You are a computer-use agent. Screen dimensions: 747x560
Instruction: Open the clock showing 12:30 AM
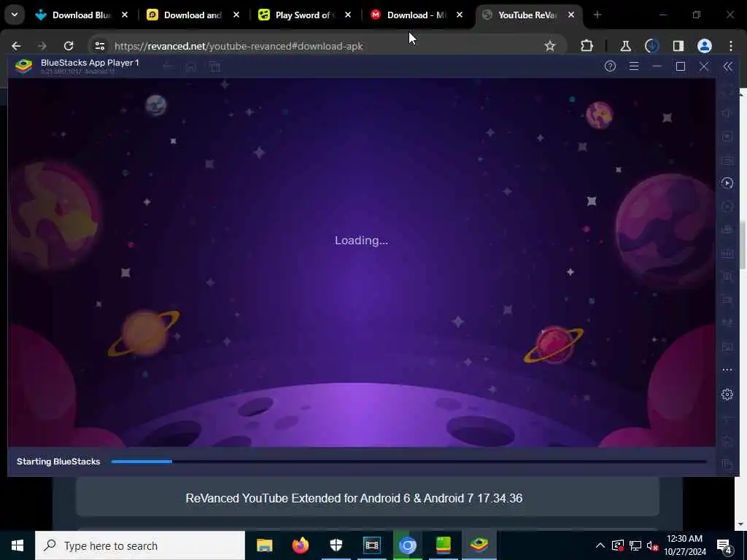tap(684, 545)
